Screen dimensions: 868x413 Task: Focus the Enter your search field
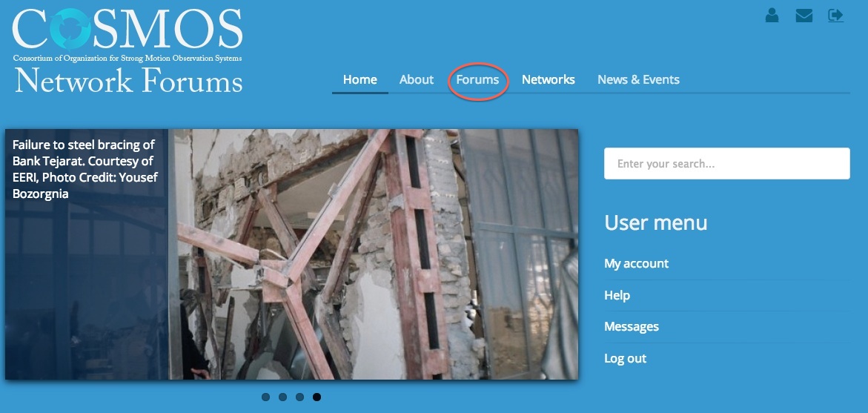click(x=727, y=163)
